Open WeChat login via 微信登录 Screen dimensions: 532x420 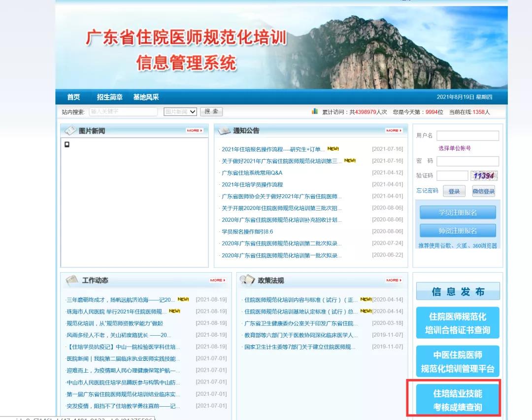(483, 191)
